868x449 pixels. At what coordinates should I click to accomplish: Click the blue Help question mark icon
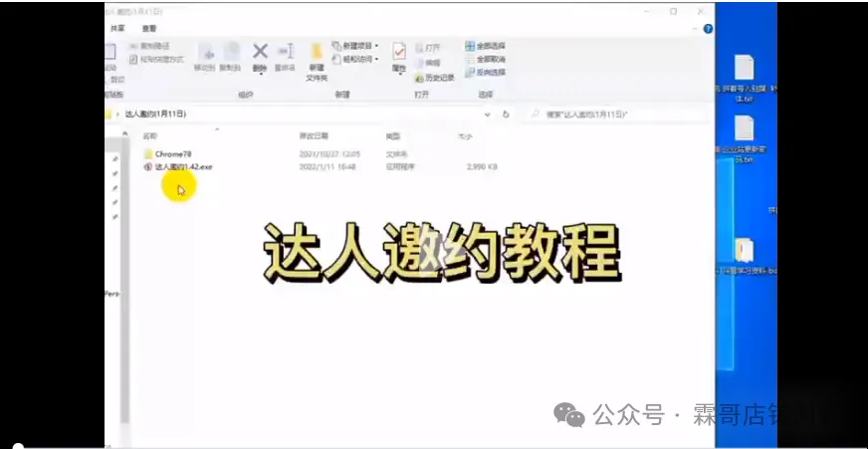tap(709, 29)
